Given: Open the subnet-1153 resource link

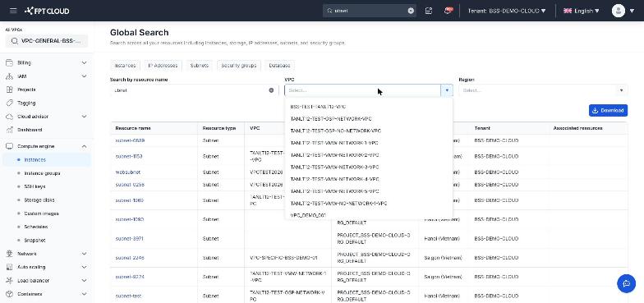Looking at the screenshot, I should (129, 156).
